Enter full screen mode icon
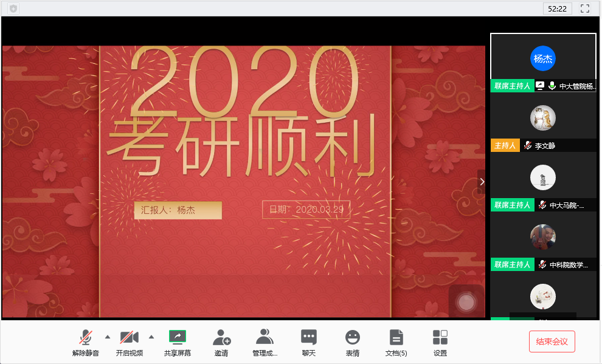 click(585, 9)
